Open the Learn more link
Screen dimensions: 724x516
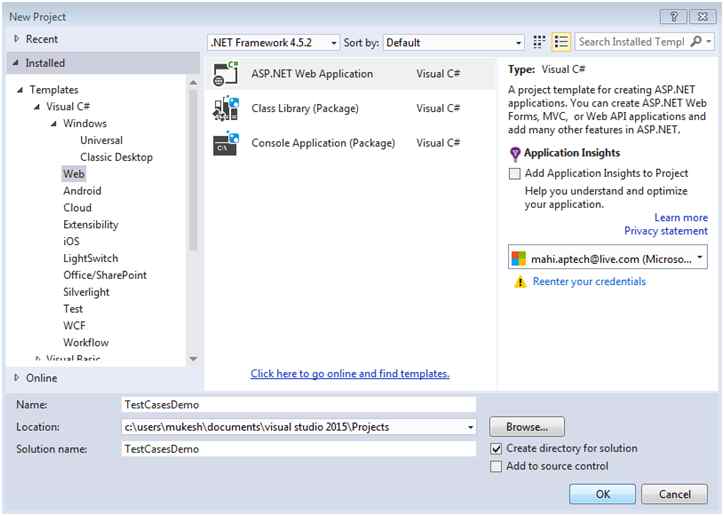tap(681, 217)
